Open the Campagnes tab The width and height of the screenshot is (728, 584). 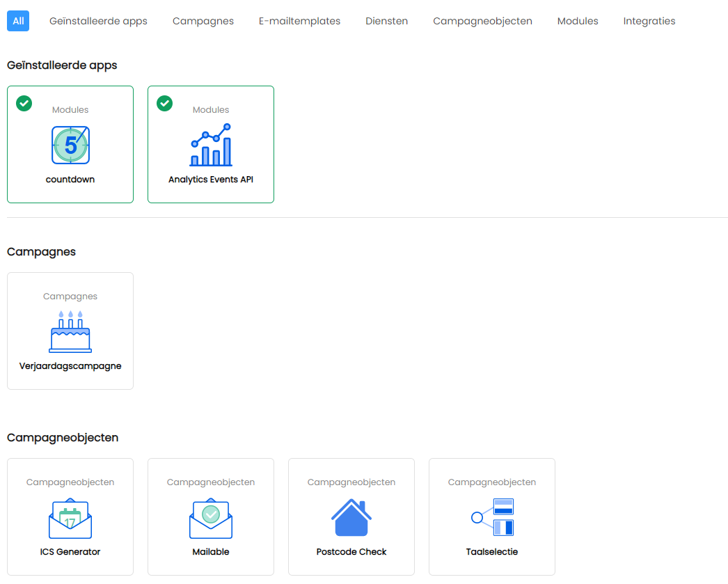(203, 21)
